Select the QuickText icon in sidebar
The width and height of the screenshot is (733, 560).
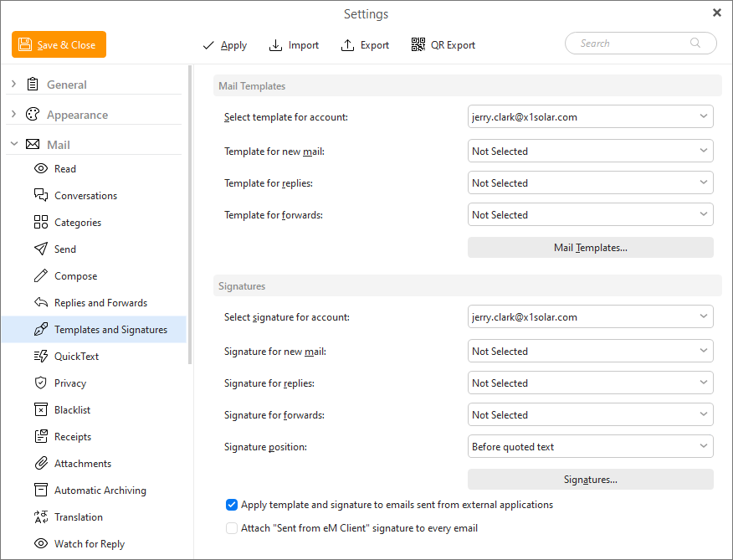click(x=40, y=357)
